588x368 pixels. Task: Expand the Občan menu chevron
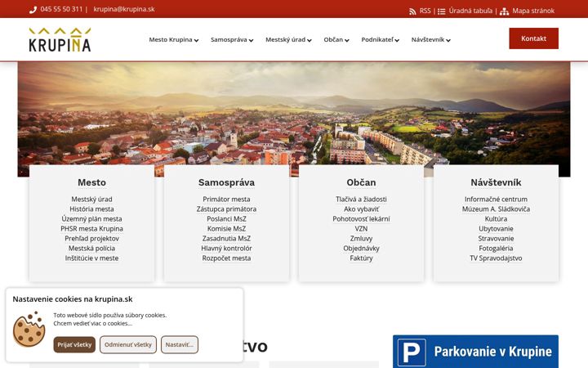pos(347,40)
